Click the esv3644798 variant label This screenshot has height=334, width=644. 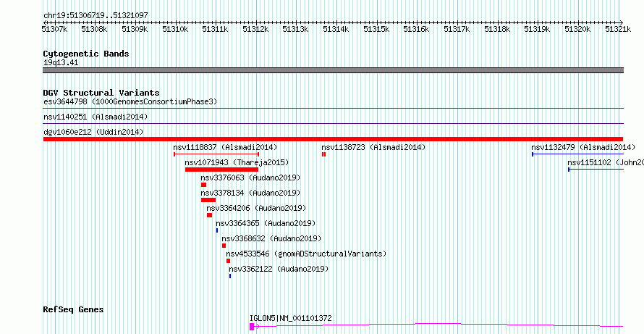tap(130, 101)
